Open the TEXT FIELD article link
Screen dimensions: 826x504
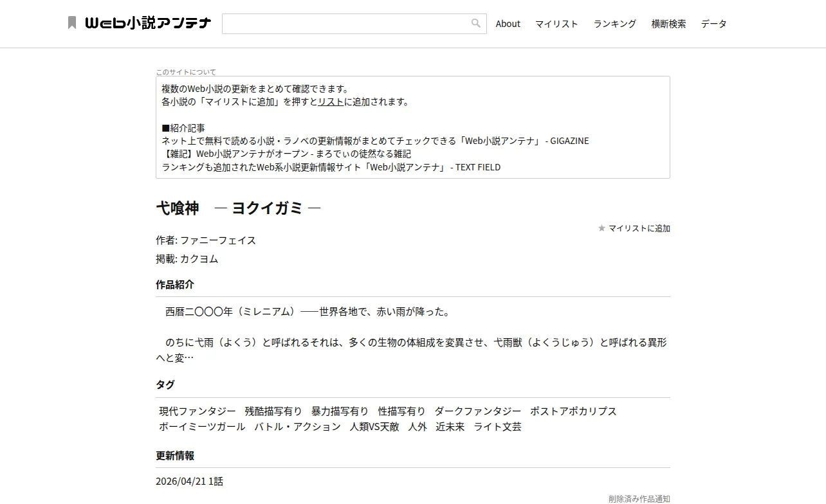coord(331,167)
